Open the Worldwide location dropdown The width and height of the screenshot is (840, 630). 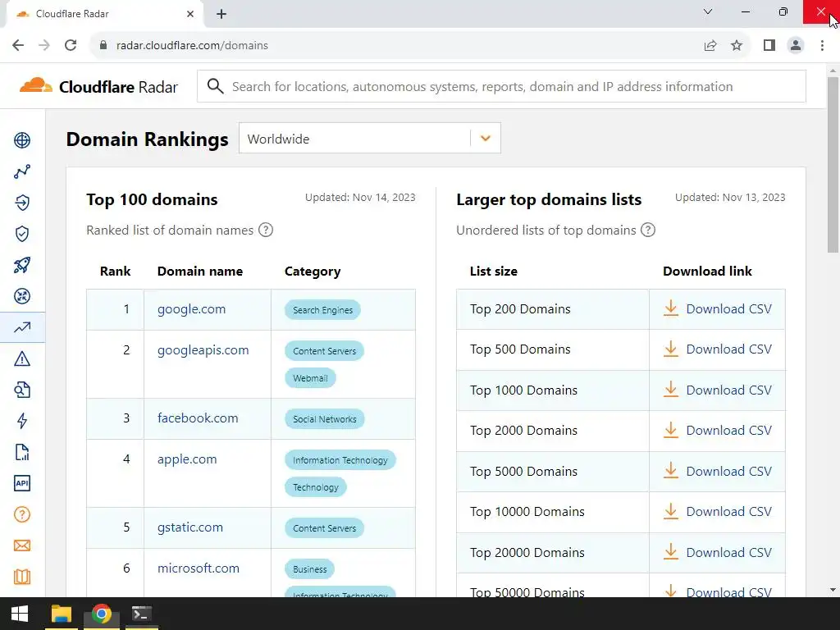pos(370,138)
